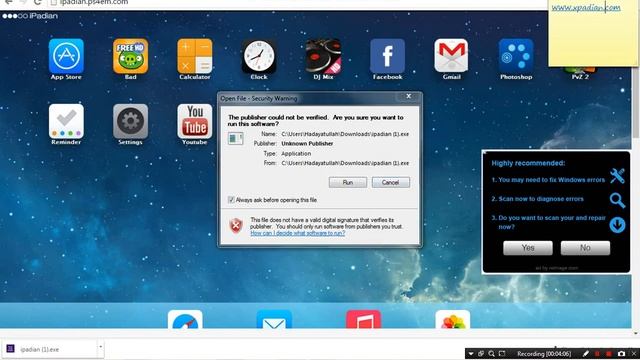Click the red shield warning icon in dialog
Screen dimensions: 640x360
pos(236,225)
